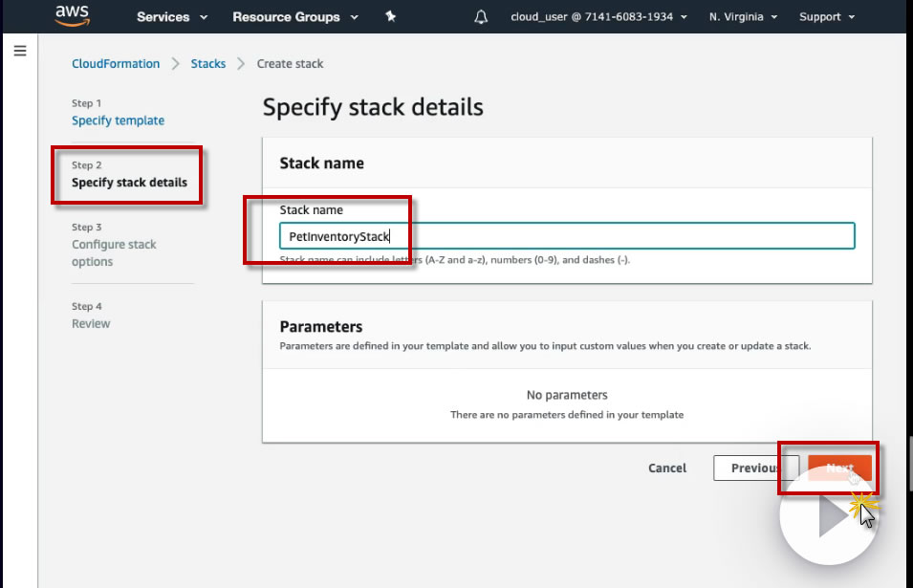
Task: Click the orange Next button
Action: pyautogui.click(x=838, y=468)
